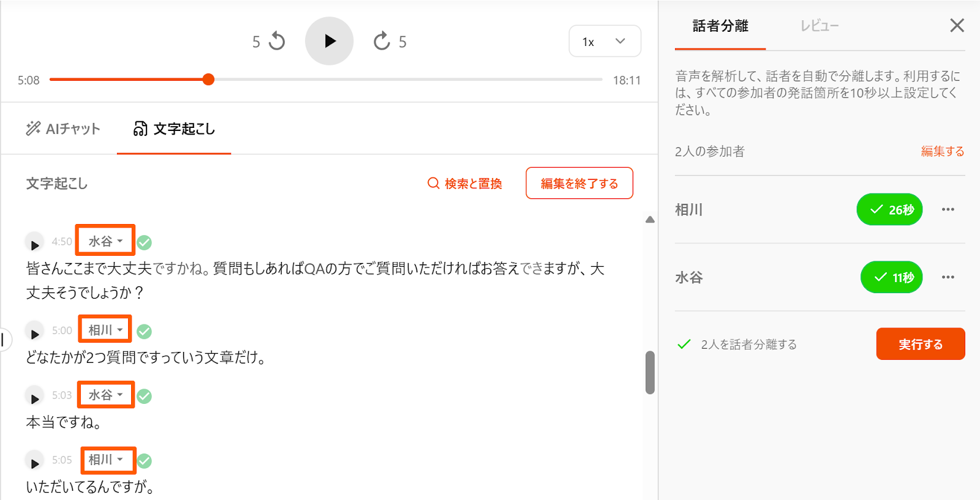
Task: Click the 11秒 badge for 水谷
Action: pos(891,277)
